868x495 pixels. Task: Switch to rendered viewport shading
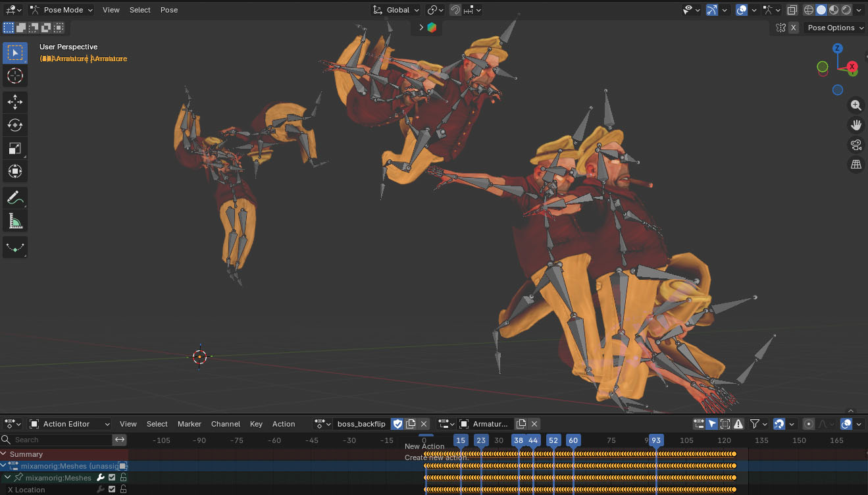(846, 10)
